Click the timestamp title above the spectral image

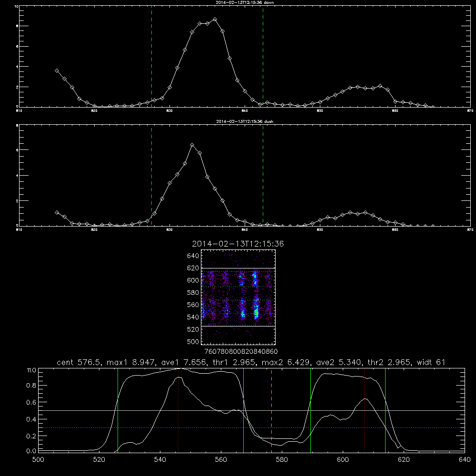[x=238, y=244]
